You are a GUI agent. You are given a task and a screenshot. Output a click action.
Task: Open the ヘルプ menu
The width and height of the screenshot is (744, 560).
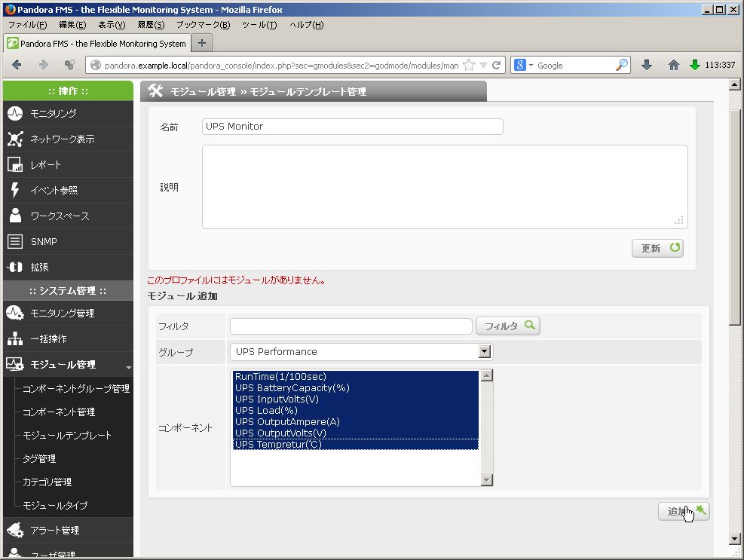pyautogui.click(x=307, y=25)
